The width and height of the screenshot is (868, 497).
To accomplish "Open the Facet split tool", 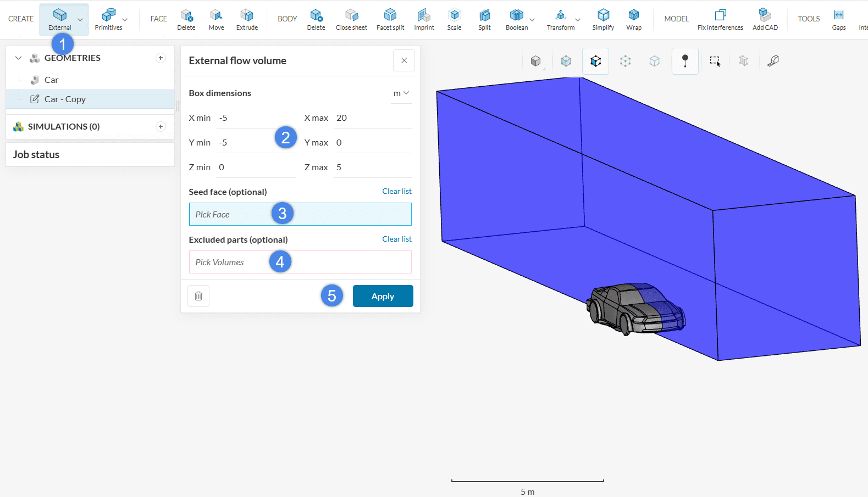I will tap(390, 19).
